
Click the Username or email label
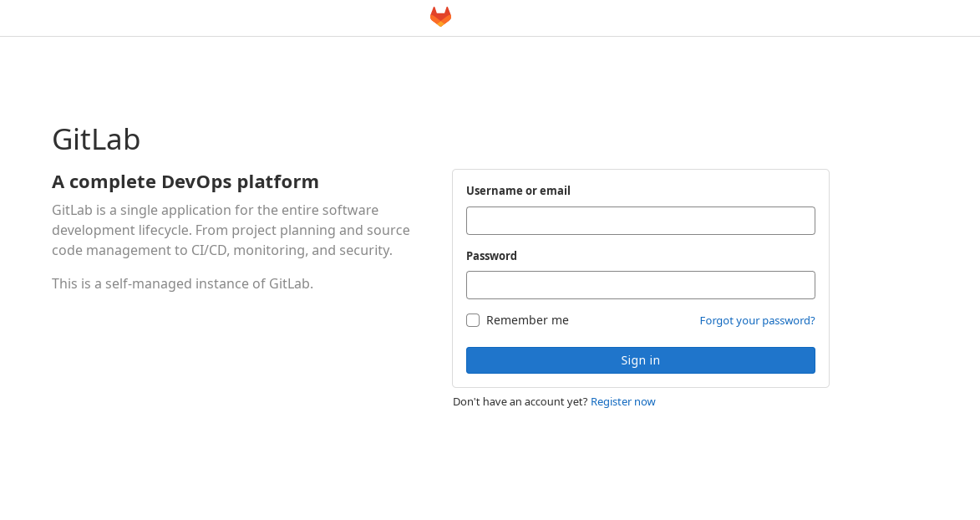(518, 190)
